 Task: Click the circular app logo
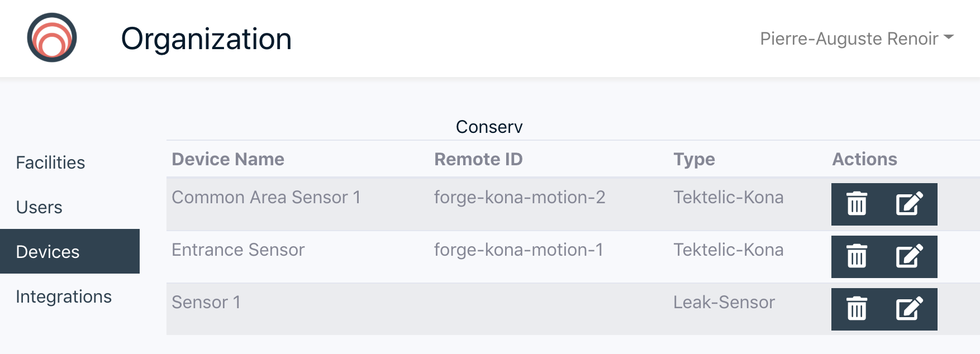(52, 37)
